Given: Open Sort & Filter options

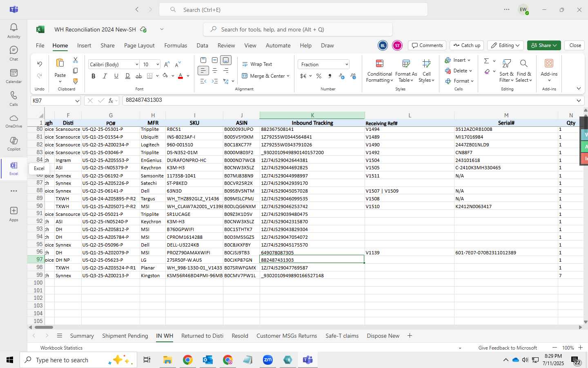Looking at the screenshot, I should 506,71.
